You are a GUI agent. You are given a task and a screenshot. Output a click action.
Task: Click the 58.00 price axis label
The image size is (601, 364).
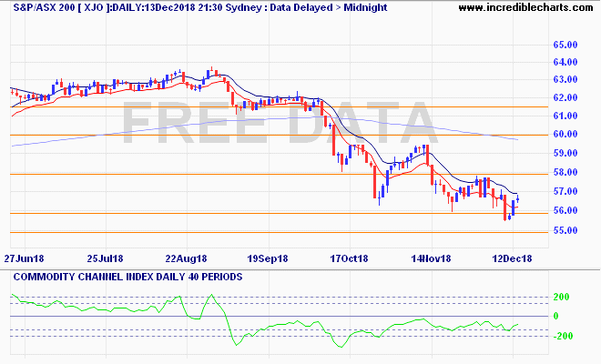click(565, 172)
